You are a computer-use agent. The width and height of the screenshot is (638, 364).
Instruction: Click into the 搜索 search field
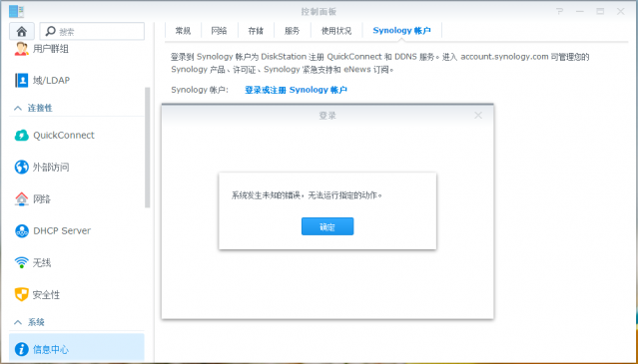point(92,31)
